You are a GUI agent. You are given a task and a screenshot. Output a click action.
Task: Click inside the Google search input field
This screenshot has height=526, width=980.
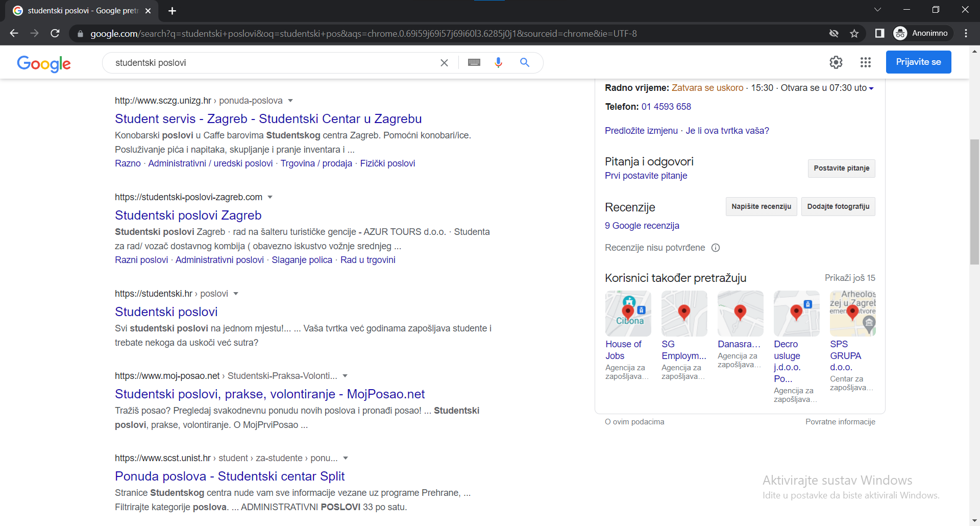click(271, 63)
